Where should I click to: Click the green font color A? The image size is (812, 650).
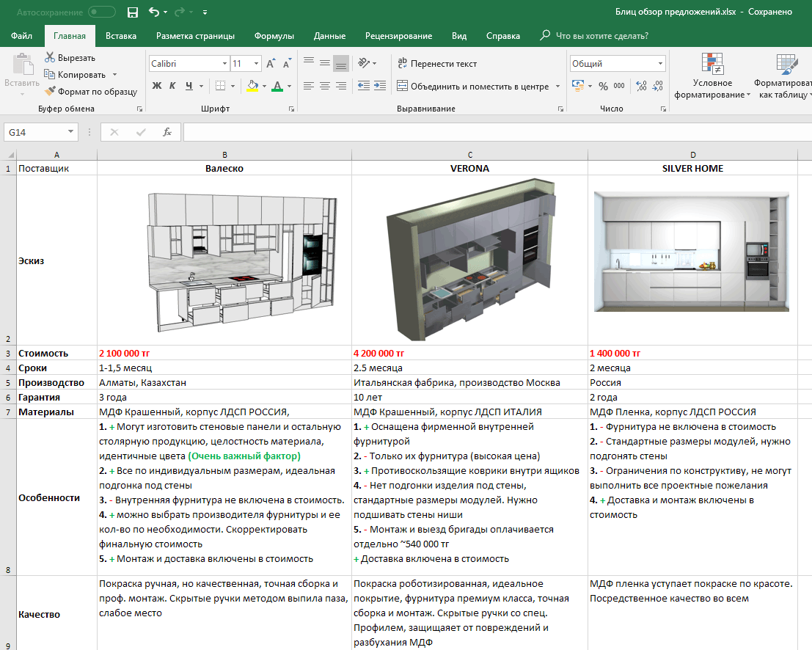pyautogui.click(x=277, y=86)
